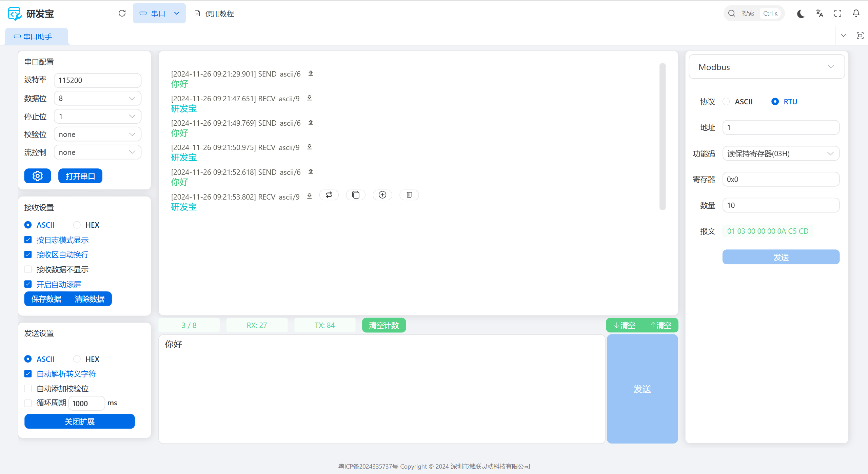This screenshot has height=474, width=868.
Task: Open notifications bell icon
Action: [856, 14]
